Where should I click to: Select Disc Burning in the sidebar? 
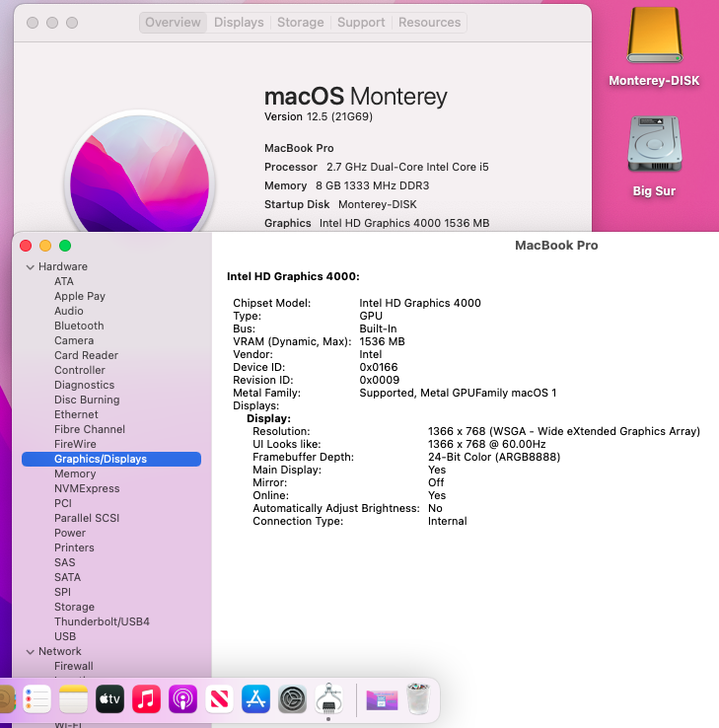(x=87, y=400)
